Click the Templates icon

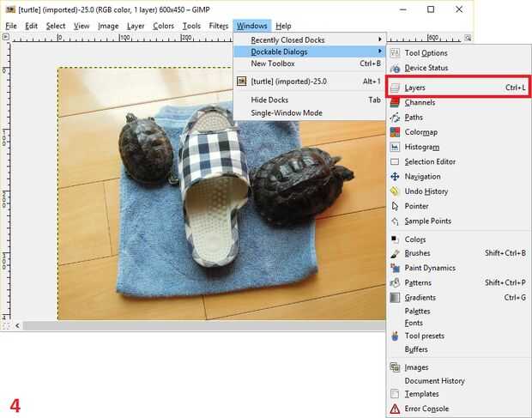395,394
